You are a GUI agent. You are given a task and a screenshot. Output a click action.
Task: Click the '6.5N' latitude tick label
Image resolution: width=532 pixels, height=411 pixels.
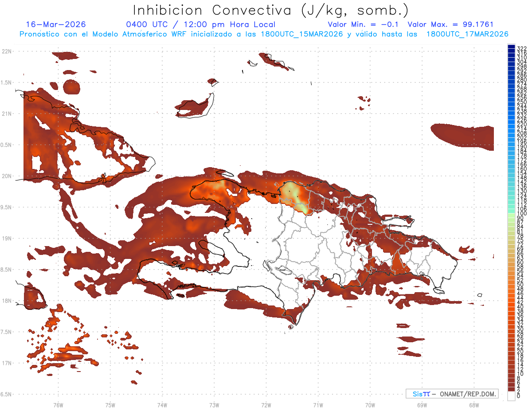6,394
